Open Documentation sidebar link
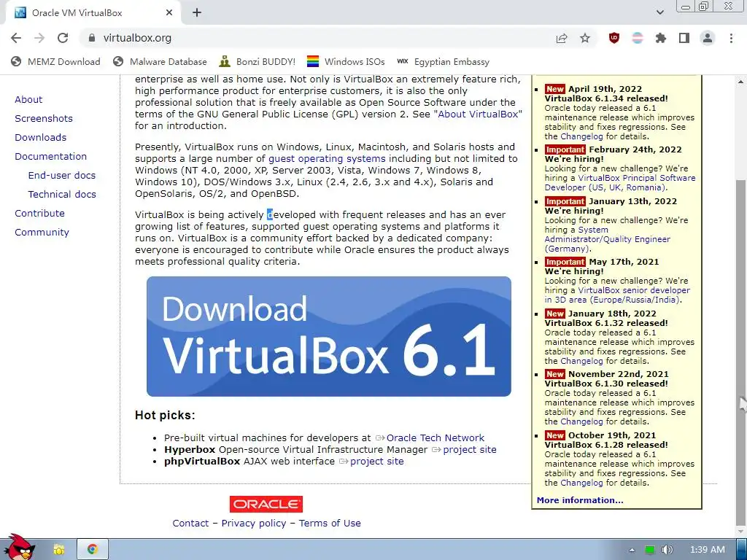This screenshot has height=560, width=747. coord(50,157)
